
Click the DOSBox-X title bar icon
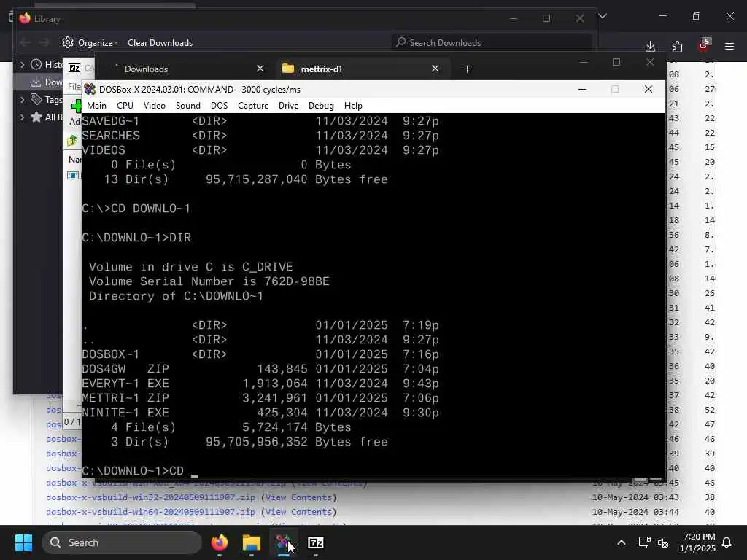point(90,89)
